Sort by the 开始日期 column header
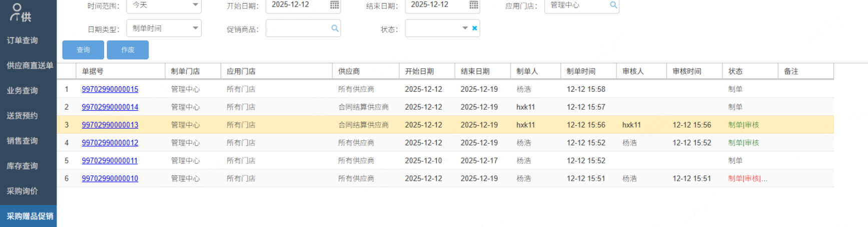This screenshot has width=868, height=227. [427, 71]
